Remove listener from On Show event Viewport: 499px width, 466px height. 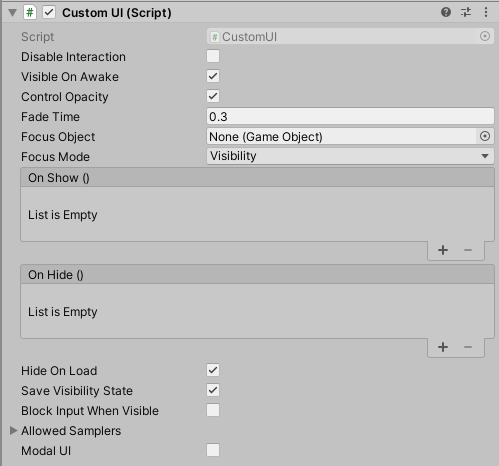click(x=468, y=250)
